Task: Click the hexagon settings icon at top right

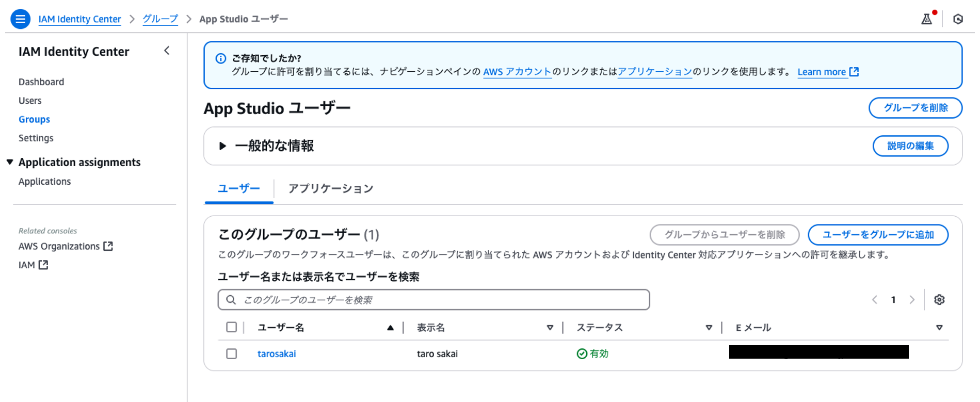Action: [x=958, y=19]
